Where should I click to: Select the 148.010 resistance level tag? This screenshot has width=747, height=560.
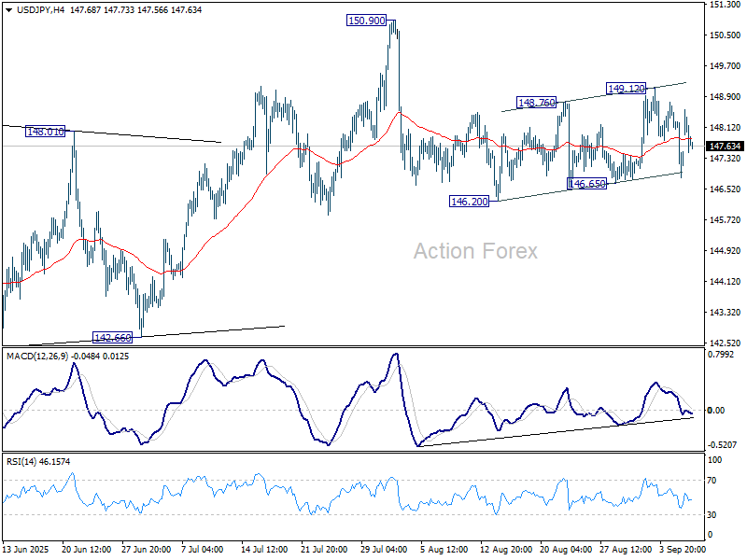tap(44, 132)
